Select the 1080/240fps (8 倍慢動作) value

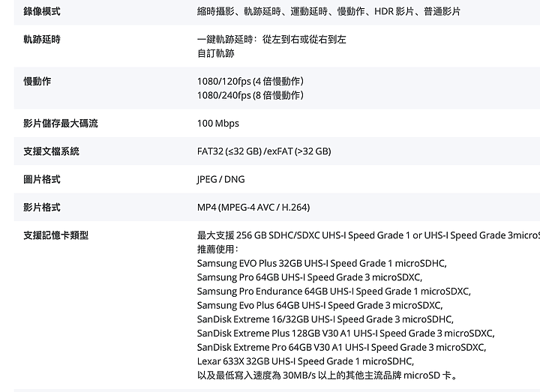click(250, 95)
